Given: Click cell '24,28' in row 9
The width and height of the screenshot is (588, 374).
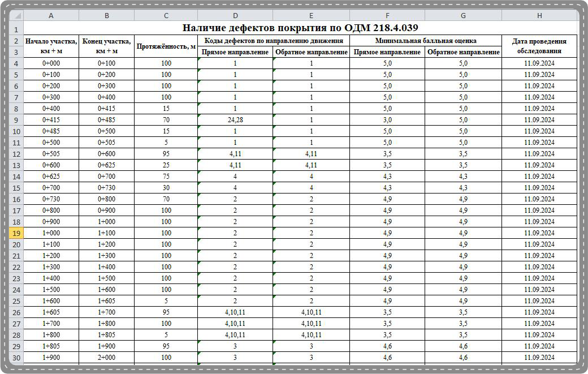Looking at the screenshot, I should pos(235,119).
